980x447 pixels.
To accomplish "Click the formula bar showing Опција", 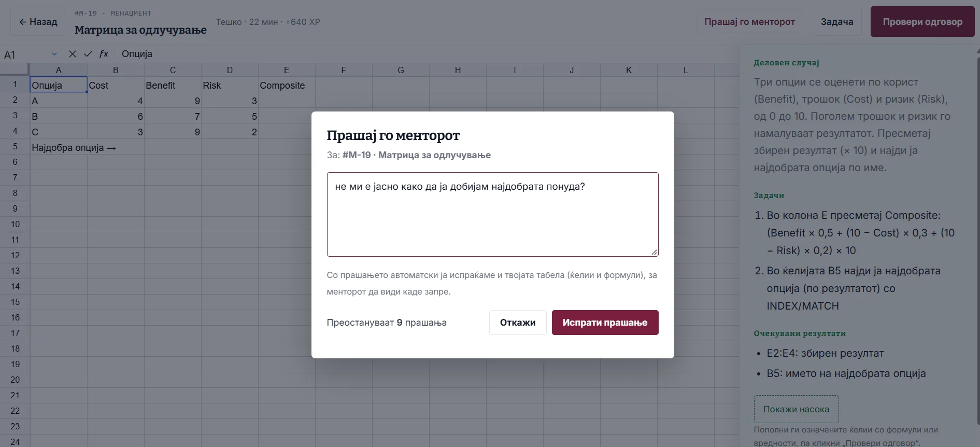I will coord(427,54).
